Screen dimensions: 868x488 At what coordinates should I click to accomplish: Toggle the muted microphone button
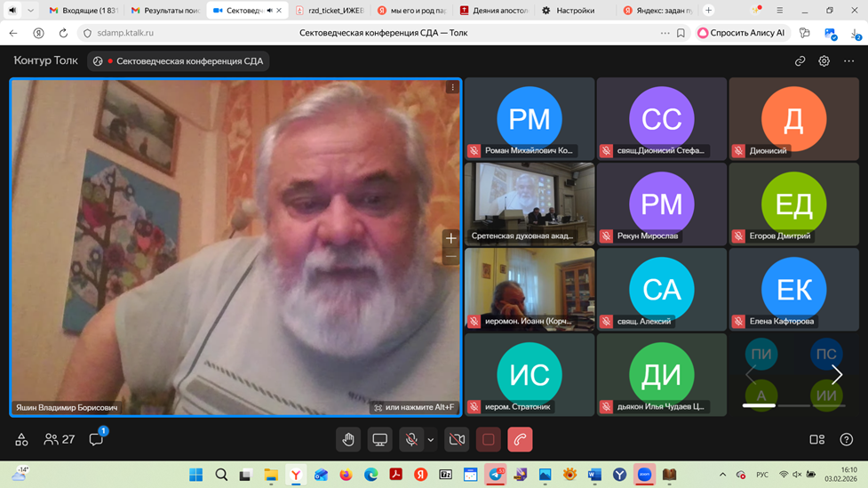(410, 439)
